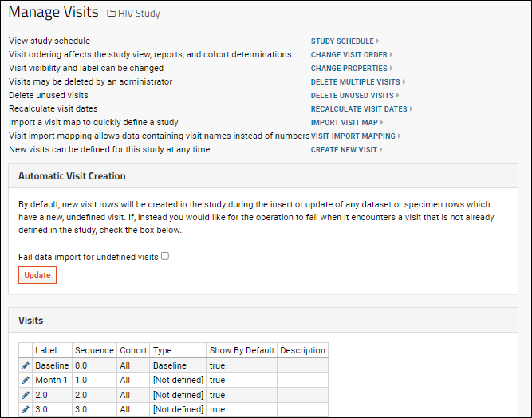Image resolution: width=532 pixels, height=418 pixels.
Task: Click the pencil edit icon for Baseline visit
Action: click(x=26, y=365)
